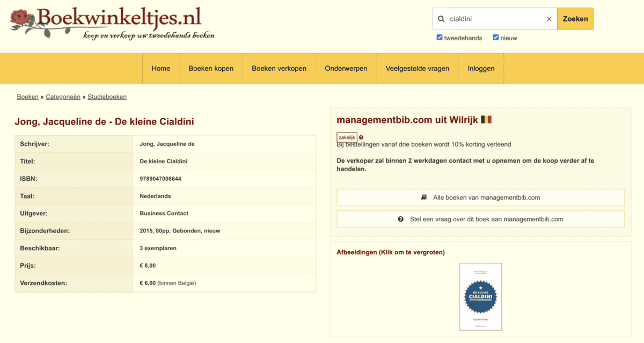This screenshot has width=644, height=343.
Task: Go to Boeken kopen menu
Action: 211,69
